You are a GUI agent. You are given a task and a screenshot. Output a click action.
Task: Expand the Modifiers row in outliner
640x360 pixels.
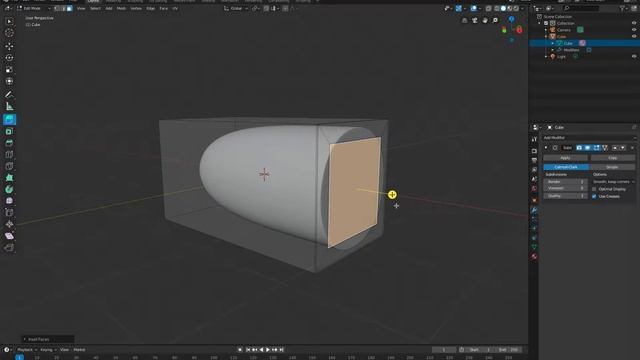(553, 50)
